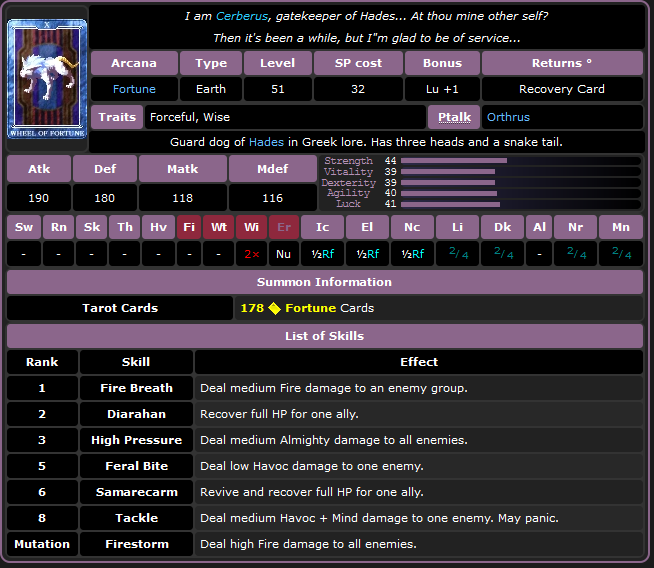Click the Def value 180
Image resolution: width=654 pixels, height=568 pixels.
pos(105,198)
